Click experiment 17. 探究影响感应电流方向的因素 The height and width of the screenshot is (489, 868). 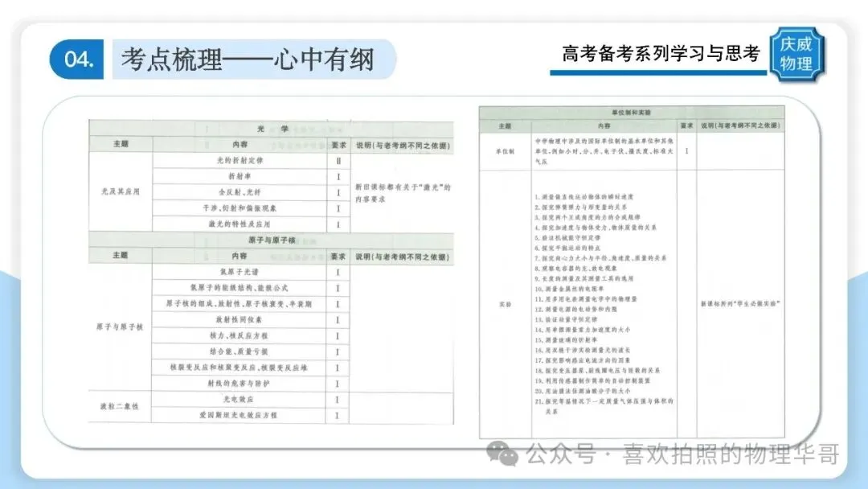click(x=583, y=360)
